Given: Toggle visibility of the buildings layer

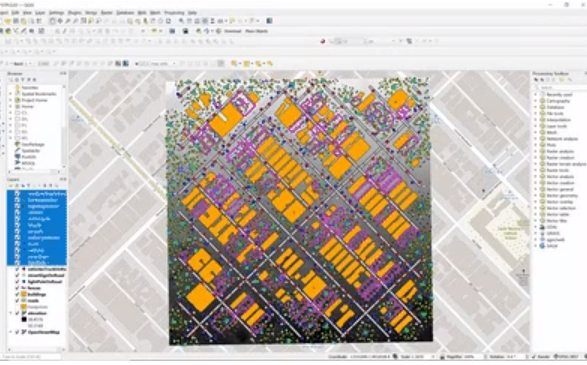Looking at the screenshot, I should coord(18,295).
